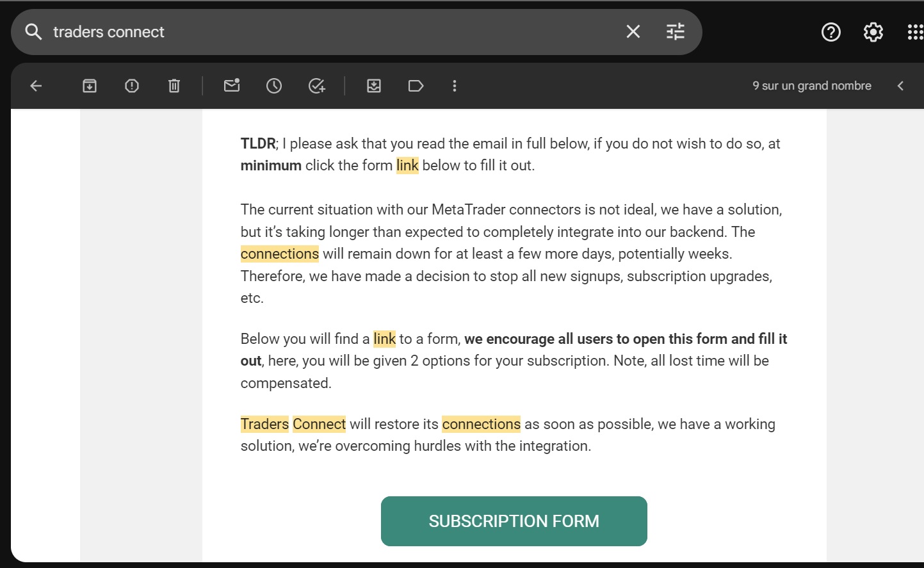
Task: Clear the 'traders connect' search query
Action: [x=633, y=32]
